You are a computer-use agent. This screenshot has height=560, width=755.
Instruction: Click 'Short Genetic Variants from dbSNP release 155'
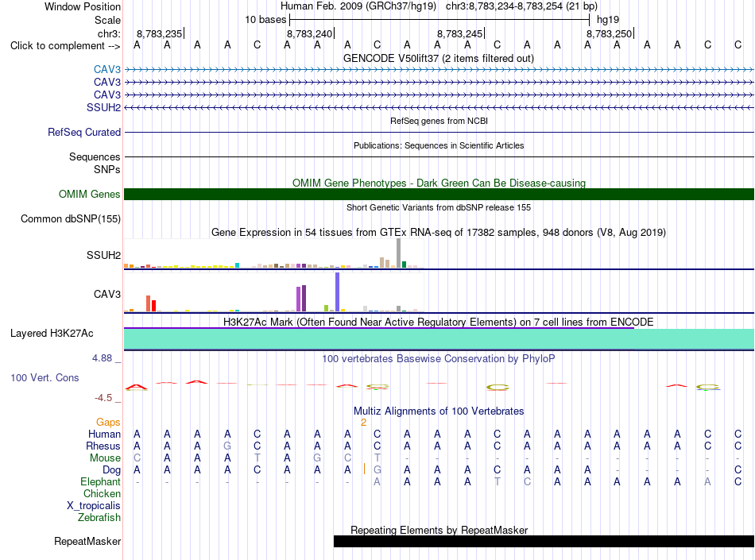point(439,207)
